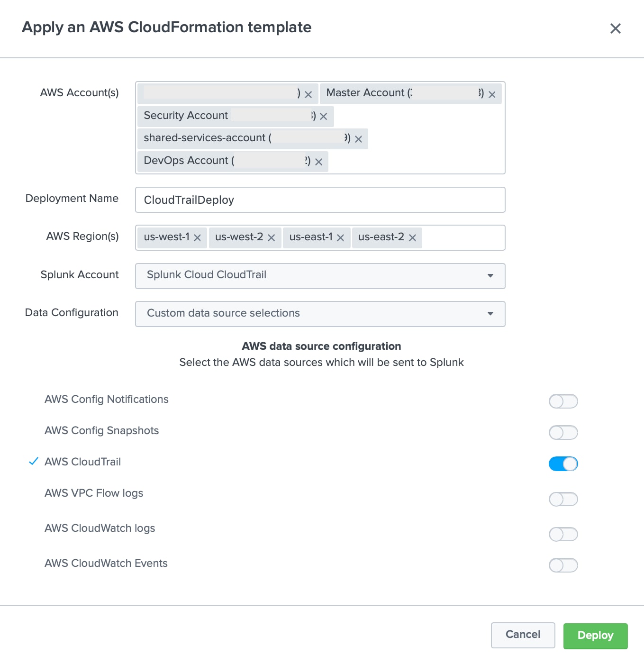This screenshot has height=664, width=644.
Task: Click the Deploy button
Action: [595, 636]
